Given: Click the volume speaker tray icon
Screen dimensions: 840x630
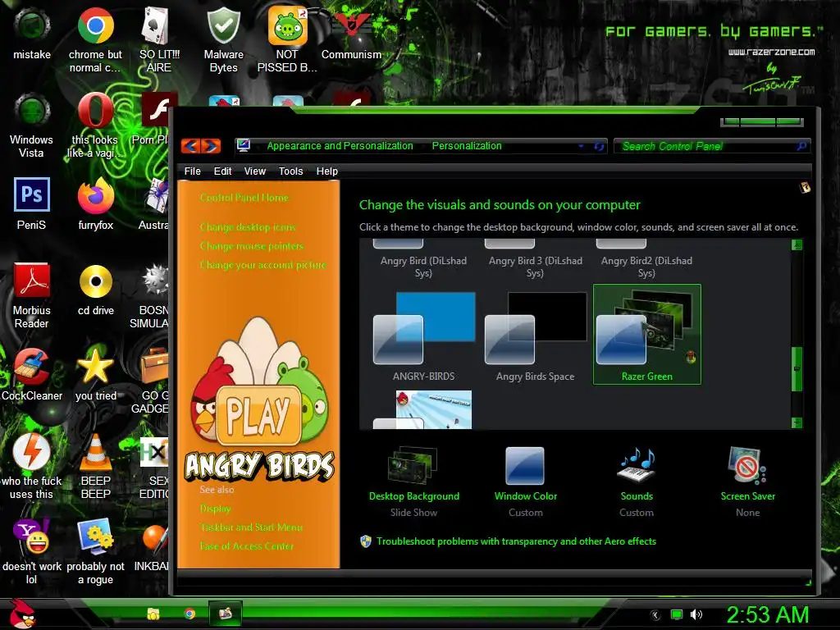Looking at the screenshot, I should [x=696, y=614].
